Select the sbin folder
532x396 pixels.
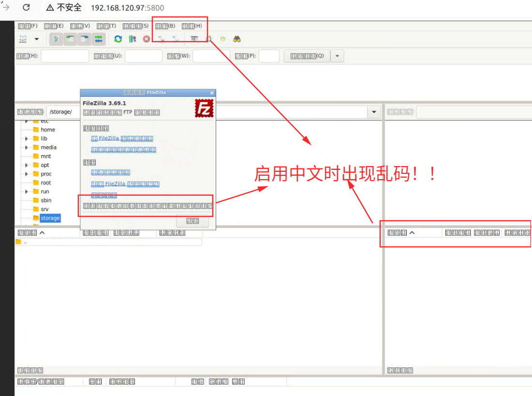point(46,200)
